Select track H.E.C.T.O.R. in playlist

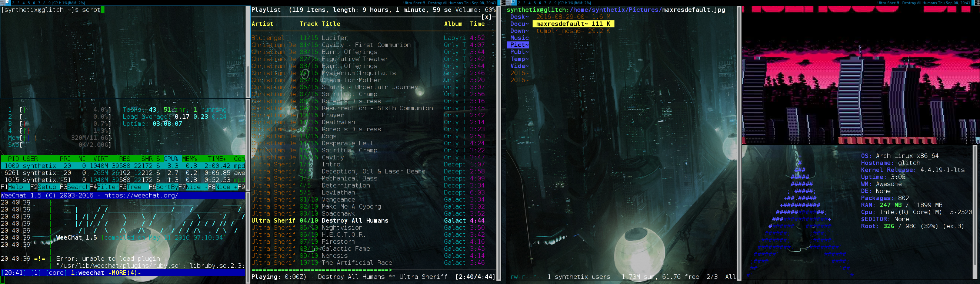[x=373, y=235]
